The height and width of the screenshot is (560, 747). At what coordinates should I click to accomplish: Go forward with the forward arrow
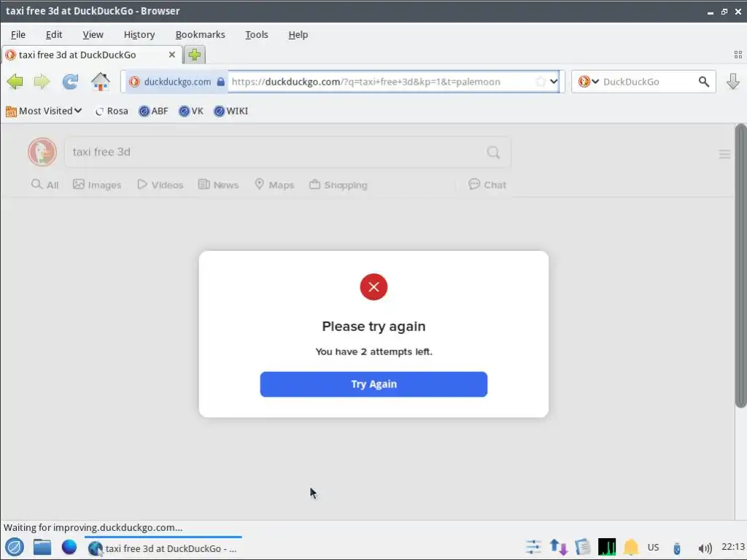pyautogui.click(x=42, y=82)
